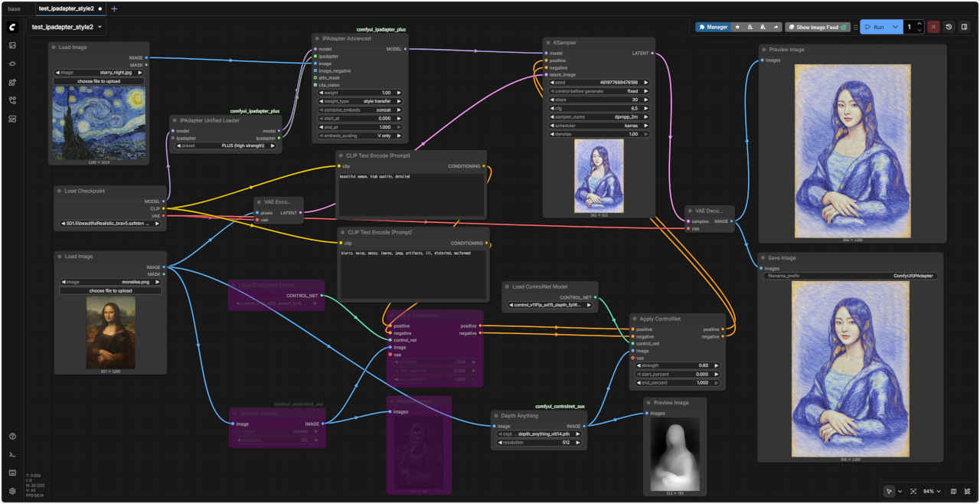The width and height of the screenshot is (980, 504).
Task: Click the red cancel execution icon
Action: [x=933, y=27]
